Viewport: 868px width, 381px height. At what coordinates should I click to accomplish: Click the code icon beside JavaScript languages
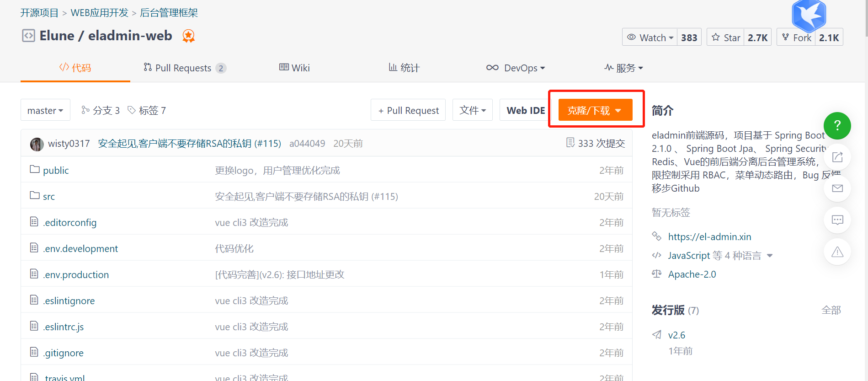[x=656, y=255]
